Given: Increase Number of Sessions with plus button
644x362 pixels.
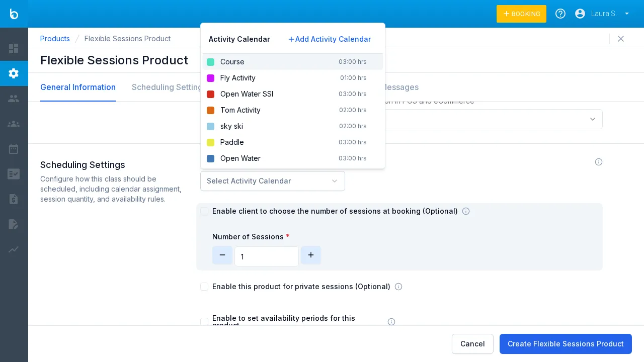Looking at the screenshot, I should pos(310,255).
